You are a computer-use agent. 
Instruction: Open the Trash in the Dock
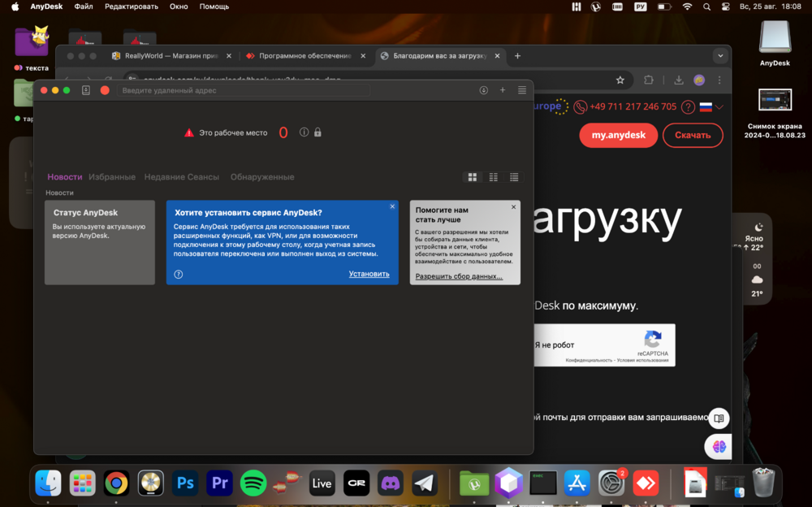(x=763, y=482)
